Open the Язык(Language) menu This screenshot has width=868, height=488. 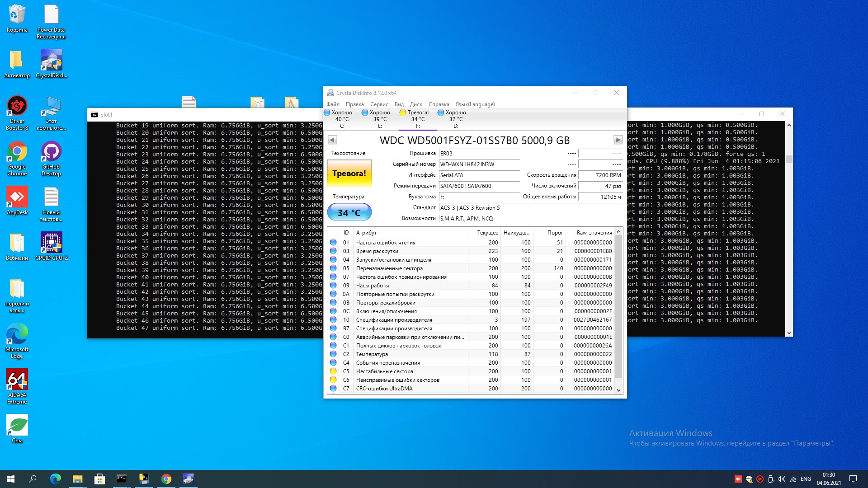tap(475, 104)
